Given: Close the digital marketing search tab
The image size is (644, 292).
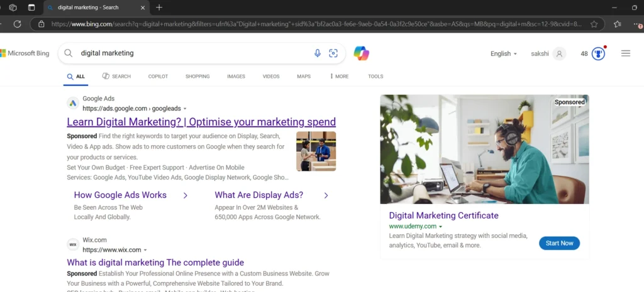Looking at the screenshot, I should click(143, 8).
